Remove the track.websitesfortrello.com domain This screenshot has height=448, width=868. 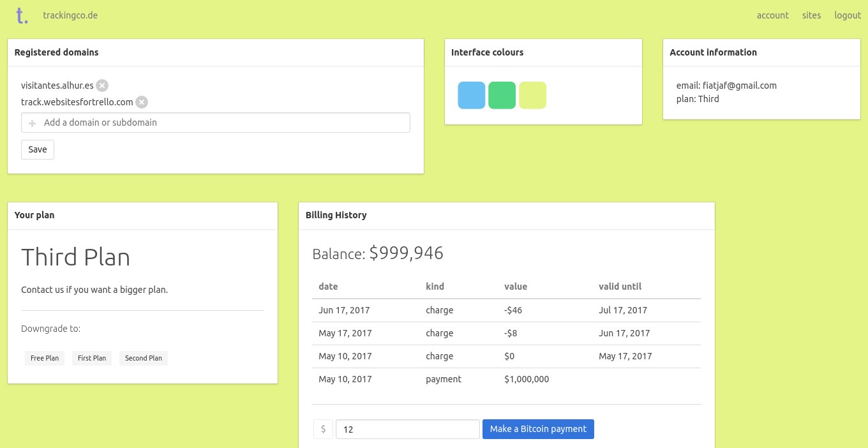(x=142, y=102)
